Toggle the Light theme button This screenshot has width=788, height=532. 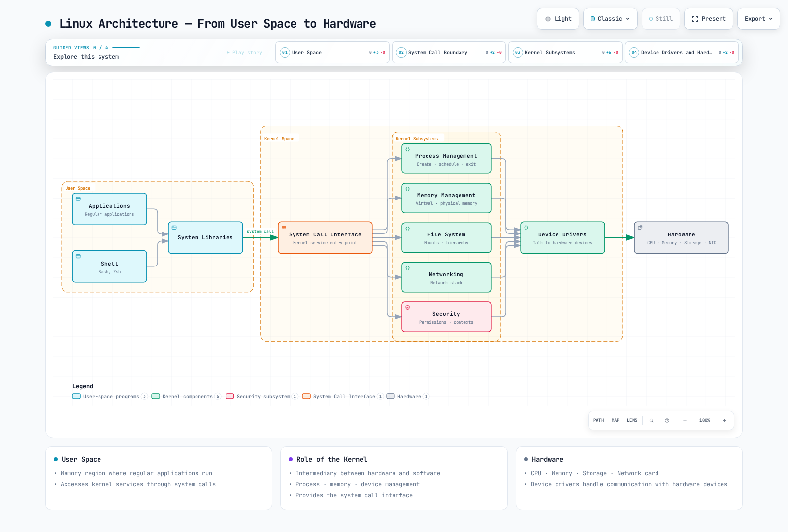(x=558, y=19)
